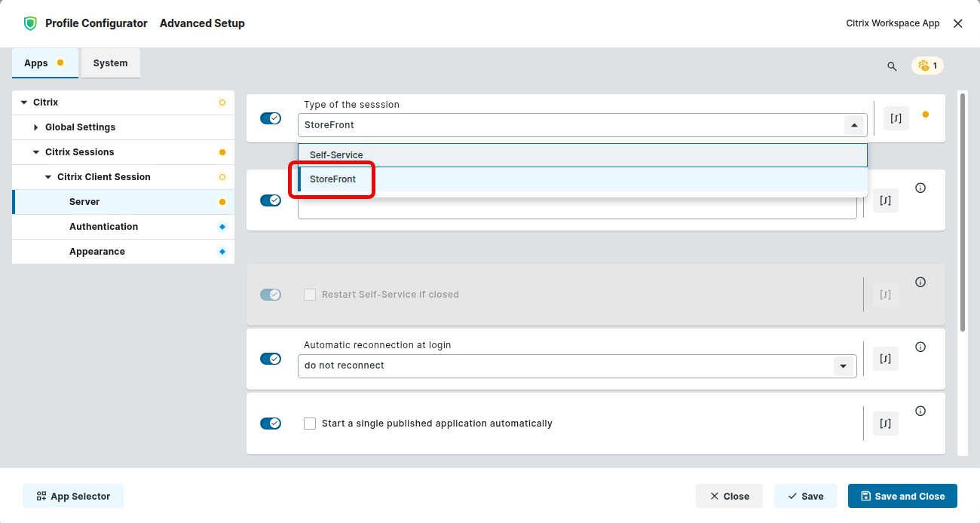Show info for Restart Self-Service if closed
The height and width of the screenshot is (523, 980).
(920, 283)
